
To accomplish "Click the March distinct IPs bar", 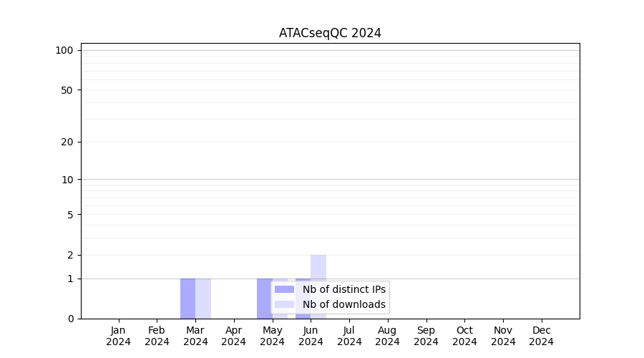I will click(x=187, y=298).
